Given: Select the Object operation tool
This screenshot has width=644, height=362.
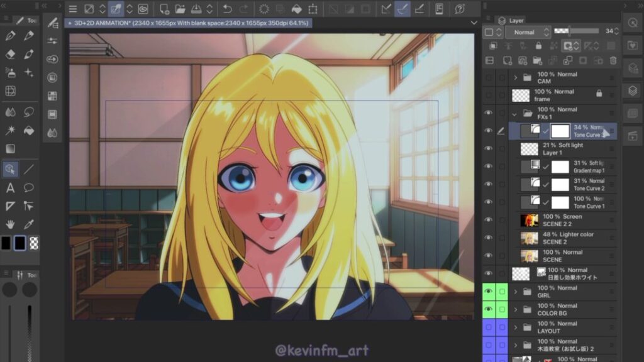Looking at the screenshot, I should pos(10,169).
